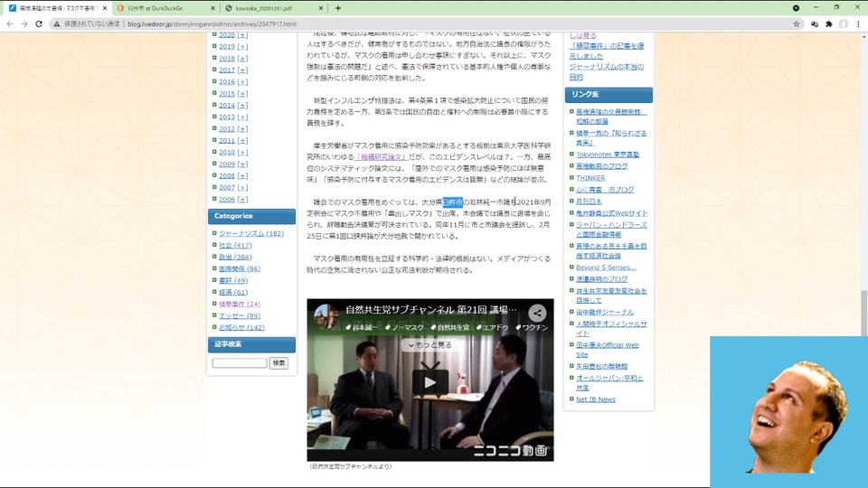Open the research paper link in article text
The height and width of the screenshot is (488, 868).
click(381, 157)
